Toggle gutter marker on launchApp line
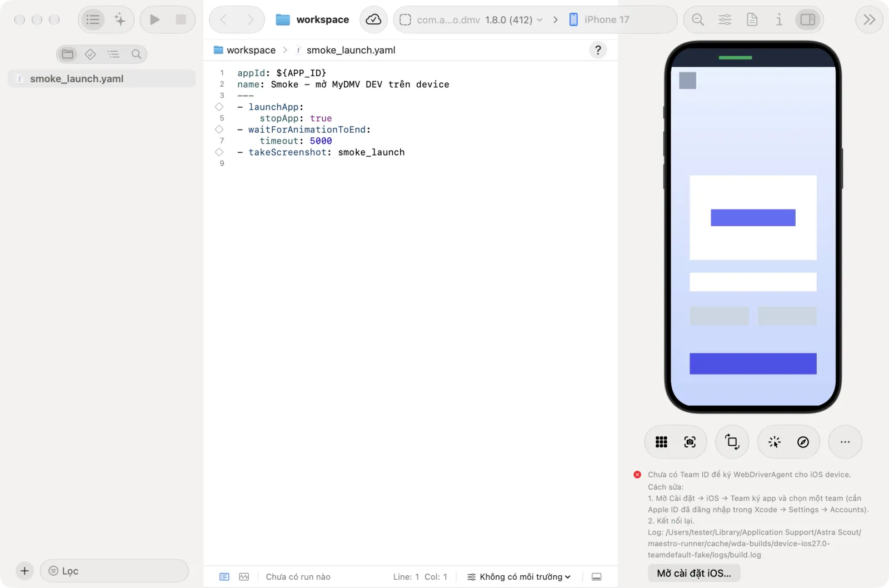This screenshot has height=588, width=889. click(x=219, y=107)
